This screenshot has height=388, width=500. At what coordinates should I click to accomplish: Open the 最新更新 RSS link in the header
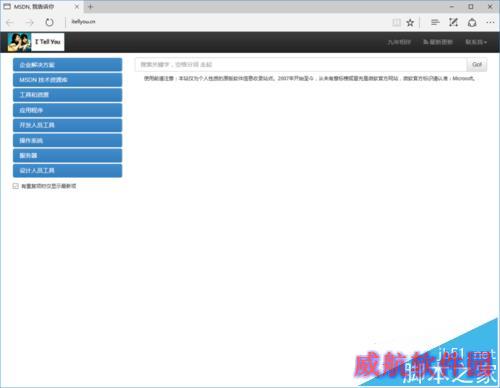click(438, 42)
